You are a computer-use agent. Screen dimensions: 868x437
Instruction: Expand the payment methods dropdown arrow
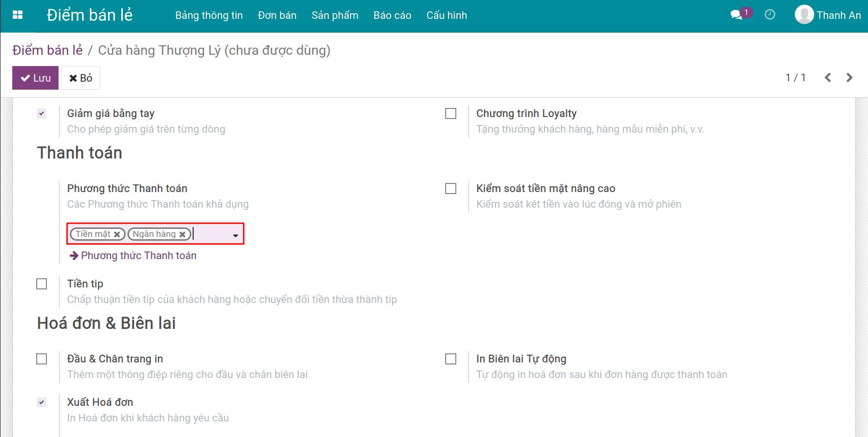(x=235, y=235)
